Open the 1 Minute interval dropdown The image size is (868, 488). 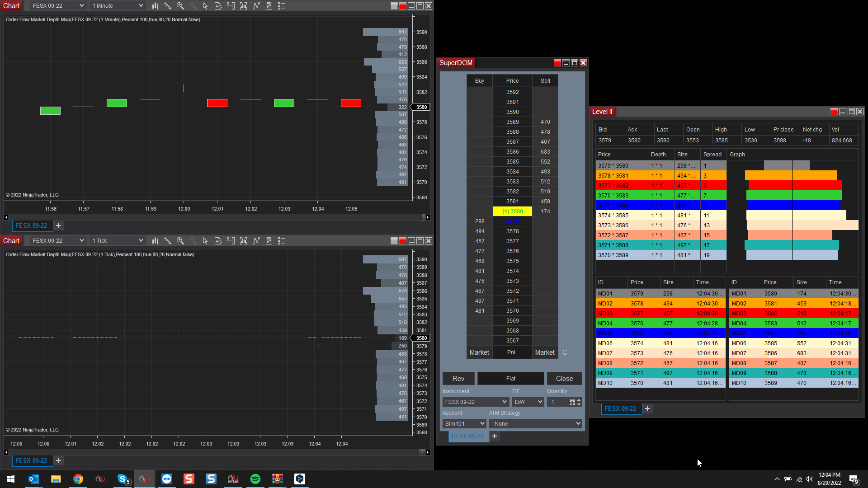(x=118, y=6)
